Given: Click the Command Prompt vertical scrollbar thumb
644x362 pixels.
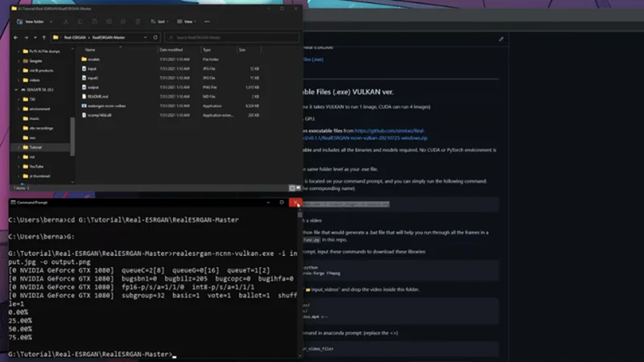Looking at the screenshot, I should pyautogui.click(x=299, y=215).
